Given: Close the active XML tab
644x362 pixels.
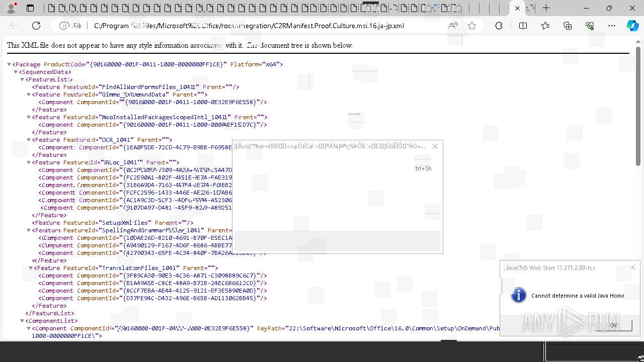Looking at the screenshot, I should [x=517, y=8].
